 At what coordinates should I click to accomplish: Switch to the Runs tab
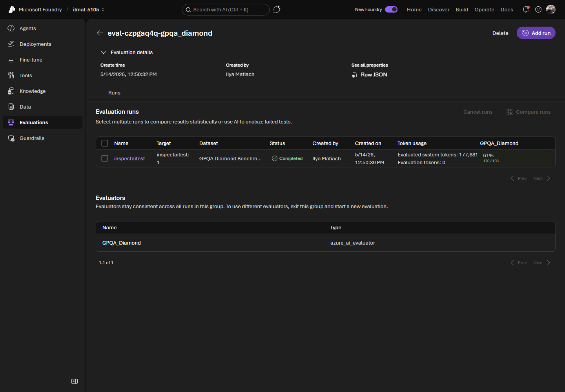(114, 93)
